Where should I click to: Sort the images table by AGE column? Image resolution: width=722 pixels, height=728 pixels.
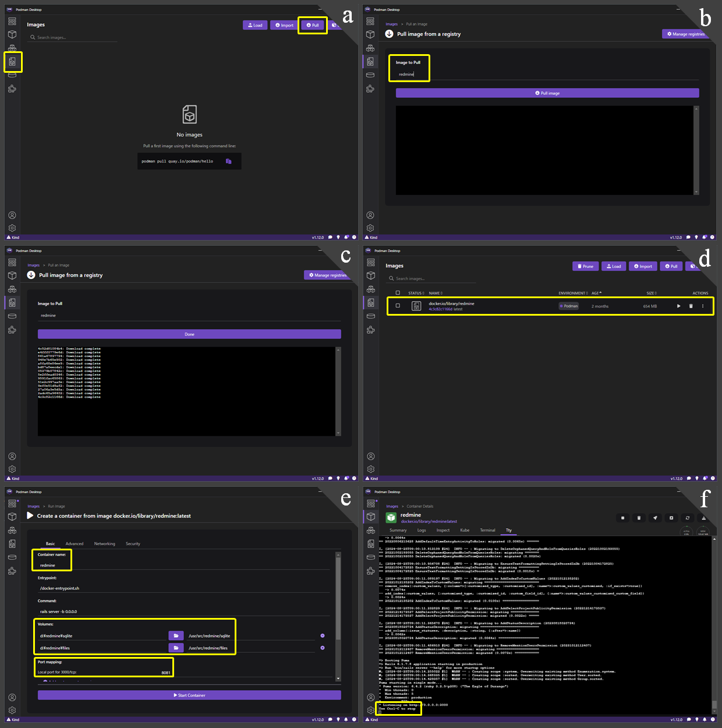(596, 293)
